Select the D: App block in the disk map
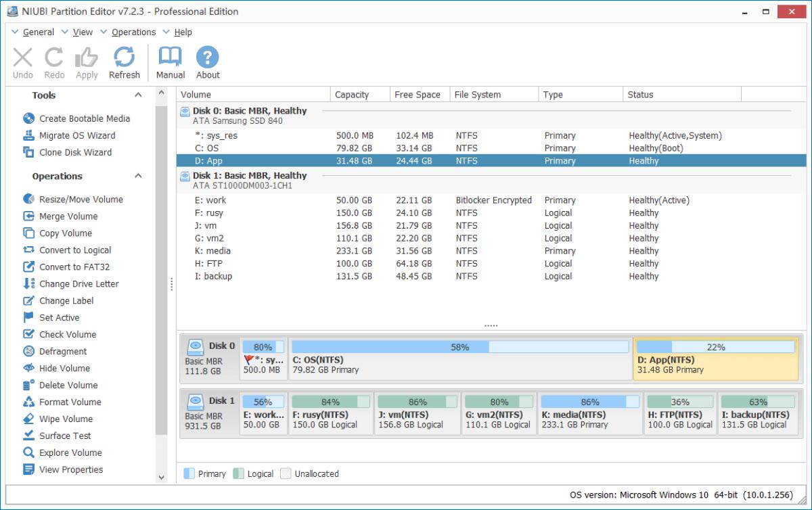The width and height of the screenshot is (812, 510). point(716,354)
